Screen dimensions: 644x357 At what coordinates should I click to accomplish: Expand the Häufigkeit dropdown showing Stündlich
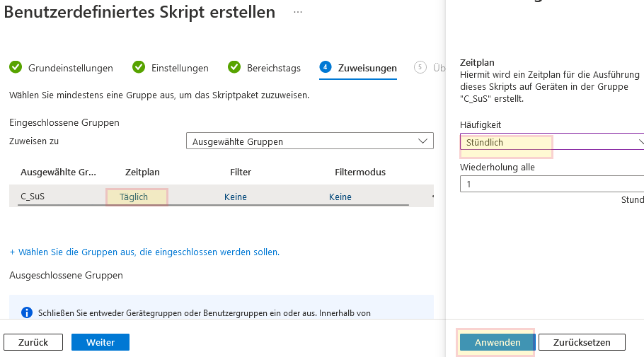(552, 142)
